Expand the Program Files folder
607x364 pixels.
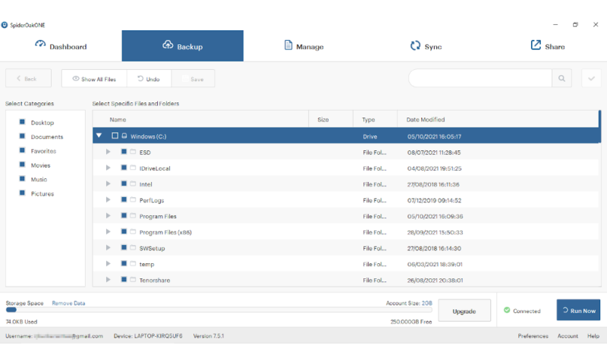pyautogui.click(x=108, y=216)
